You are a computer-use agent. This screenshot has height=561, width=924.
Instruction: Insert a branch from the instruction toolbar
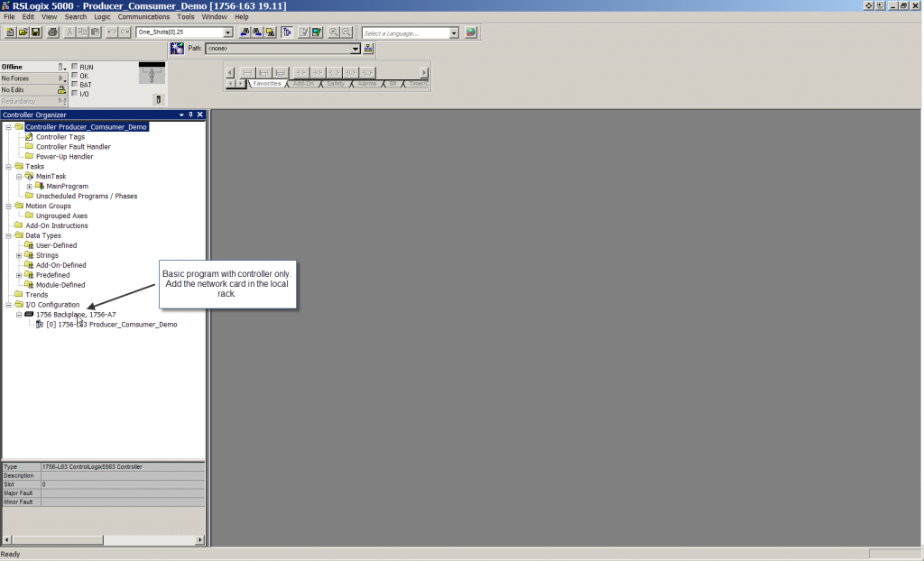click(264, 72)
